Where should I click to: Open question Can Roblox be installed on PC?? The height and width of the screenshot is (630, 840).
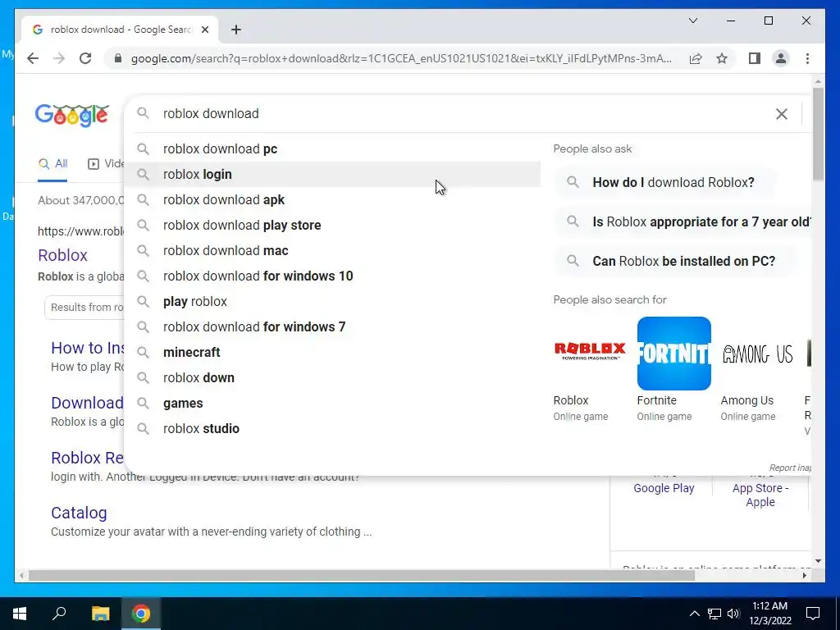pyautogui.click(x=675, y=261)
